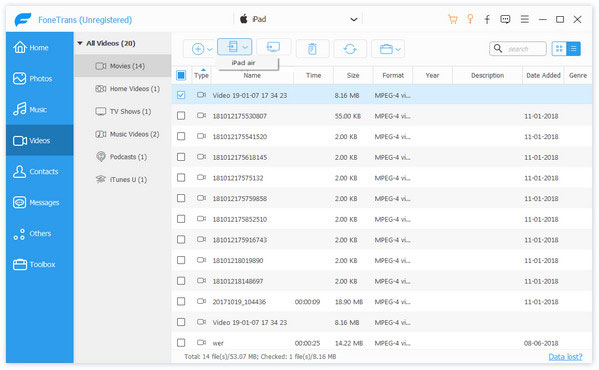Screen dimensions: 599x370
Task: Check the box for 181012175530807
Action: click(181, 116)
